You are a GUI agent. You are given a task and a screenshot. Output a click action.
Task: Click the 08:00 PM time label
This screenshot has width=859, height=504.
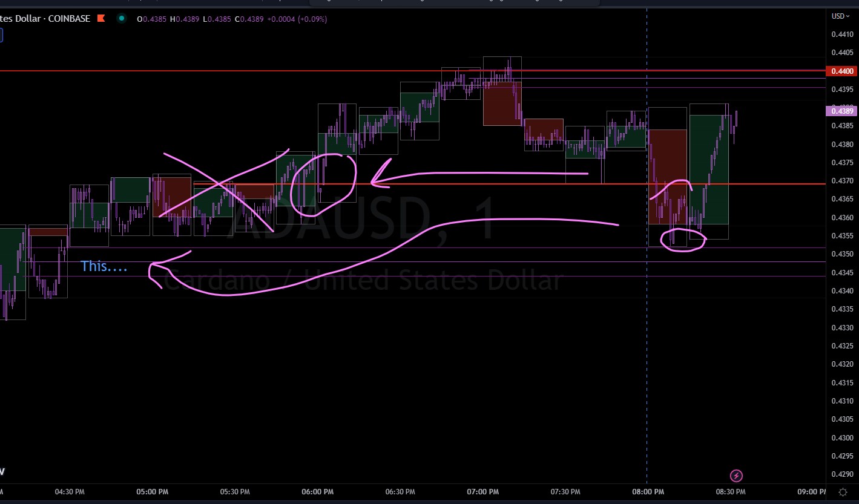tap(648, 492)
